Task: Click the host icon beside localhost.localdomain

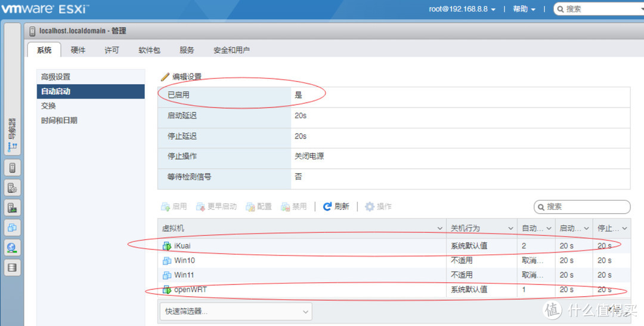Action: 32,31
